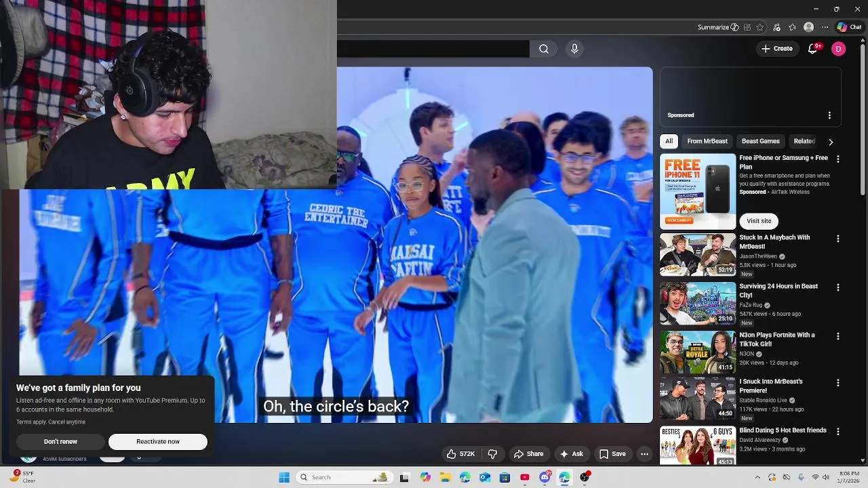Open menu for Blind Dating 5 Hot Best friends
868x488 pixels.
coord(838,432)
